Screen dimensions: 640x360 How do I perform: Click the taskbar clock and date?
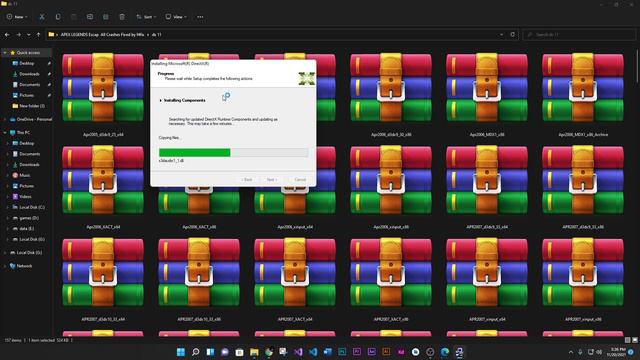click(616, 352)
